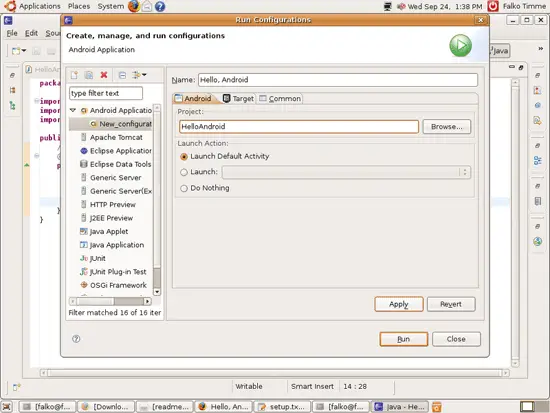The width and height of the screenshot is (550, 413).
Task: Select Eclipse Data Tools item
Action: pos(116,164)
